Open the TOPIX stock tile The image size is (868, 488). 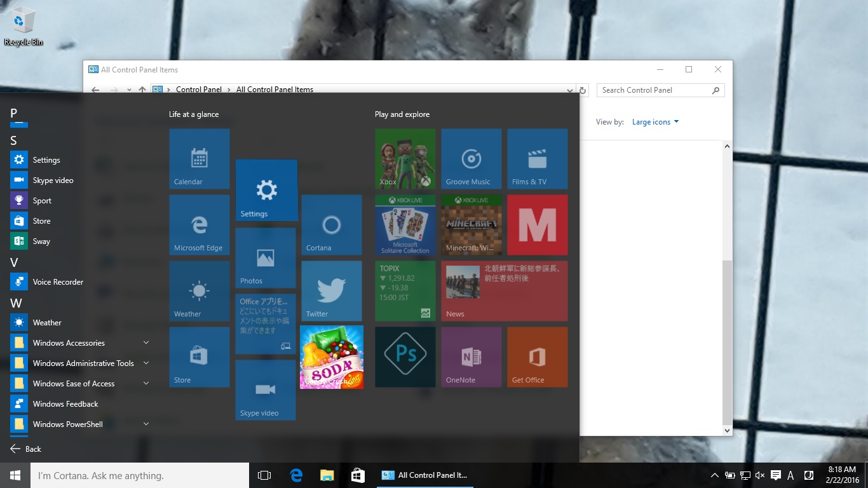pos(405,291)
